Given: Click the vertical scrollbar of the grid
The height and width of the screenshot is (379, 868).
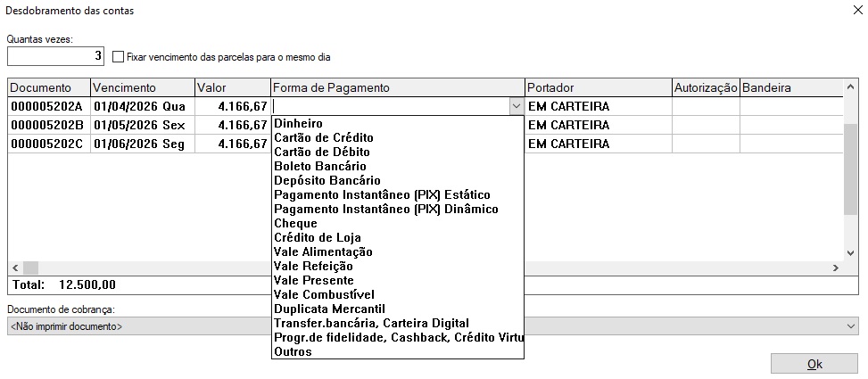Looking at the screenshot, I should click(x=850, y=169).
